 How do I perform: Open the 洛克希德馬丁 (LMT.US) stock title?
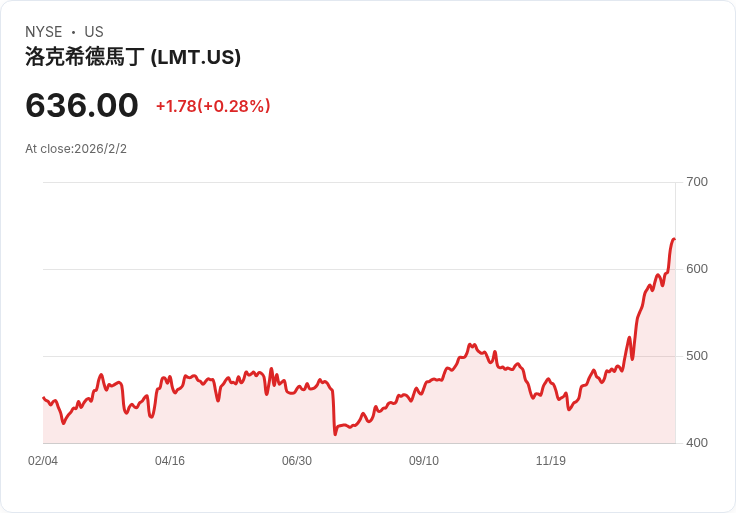[133, 57]
